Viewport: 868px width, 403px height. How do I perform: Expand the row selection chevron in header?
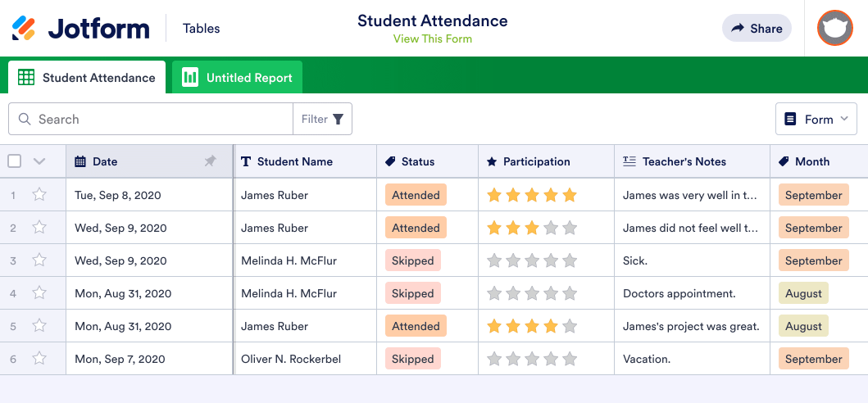click(x=39, y=161)
